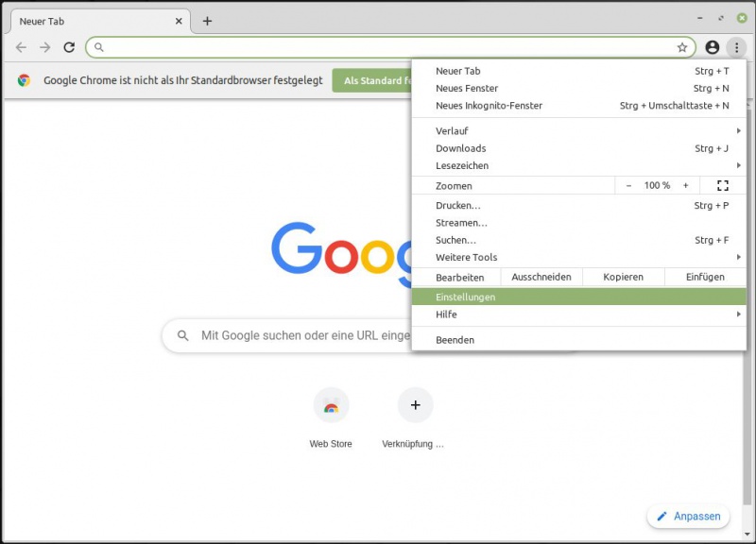This screenshot has height=544, width=756.
Task: Increase zoom with the plus button
Action: [x=686, y=185]
